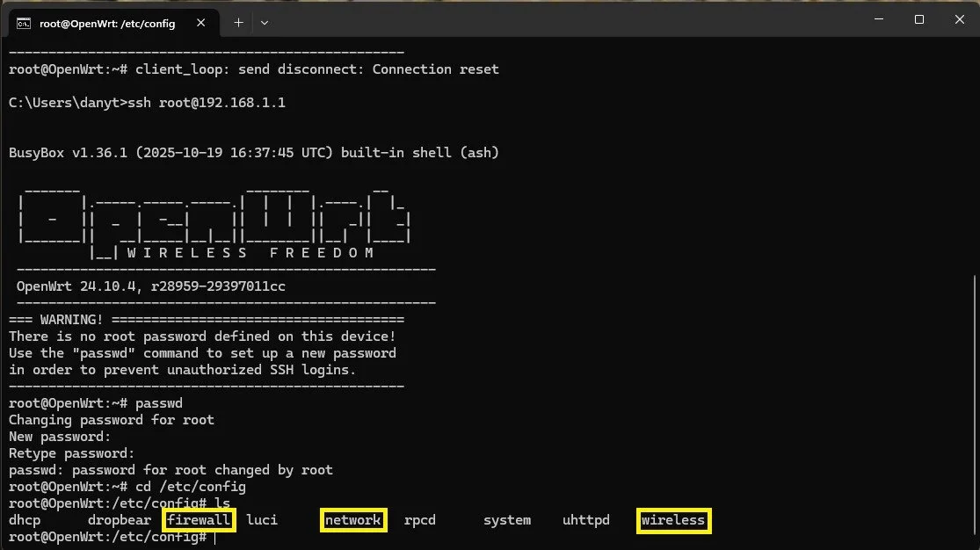Click the terminal tab's command prompt icon
The image size is (980, 550).
point(24,24)
